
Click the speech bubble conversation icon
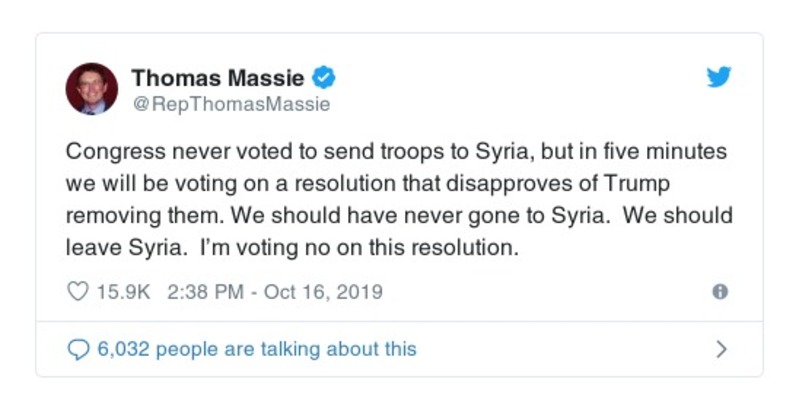pos(77,349)
